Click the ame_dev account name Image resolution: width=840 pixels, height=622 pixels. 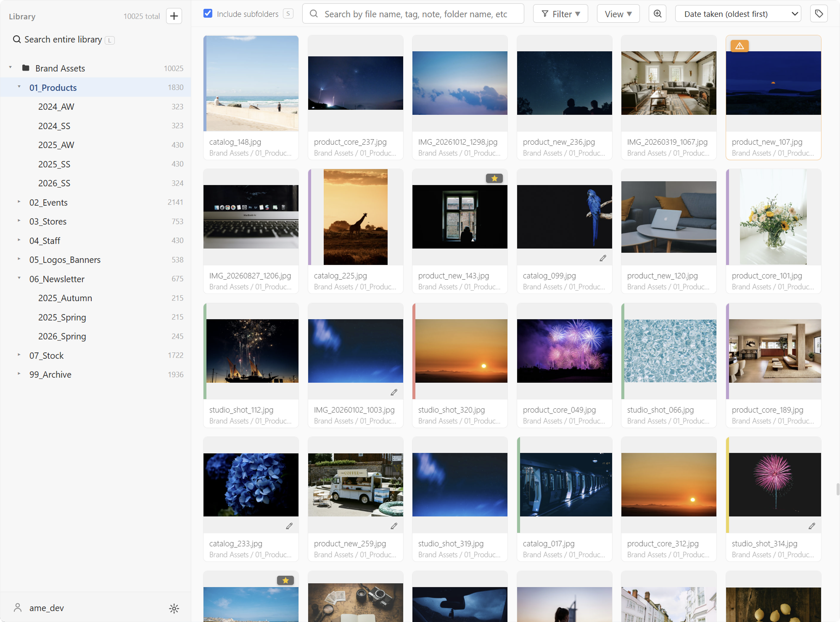click(x=47, y=608)
